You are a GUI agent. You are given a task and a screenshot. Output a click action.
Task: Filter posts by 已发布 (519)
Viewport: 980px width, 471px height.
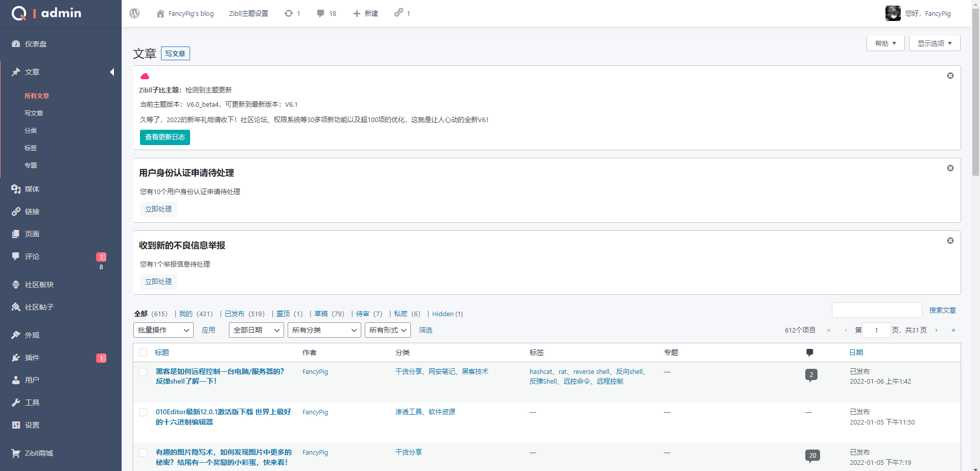point(245,314)
